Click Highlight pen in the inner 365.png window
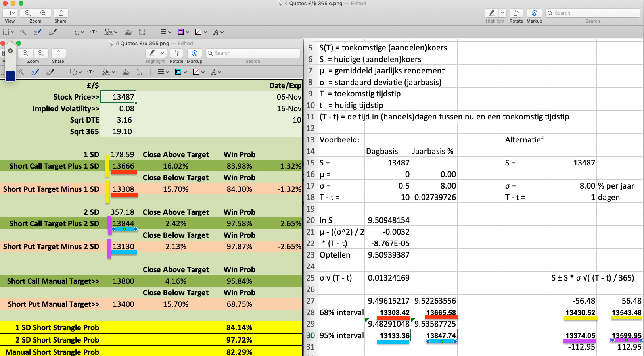 [152, 53]
